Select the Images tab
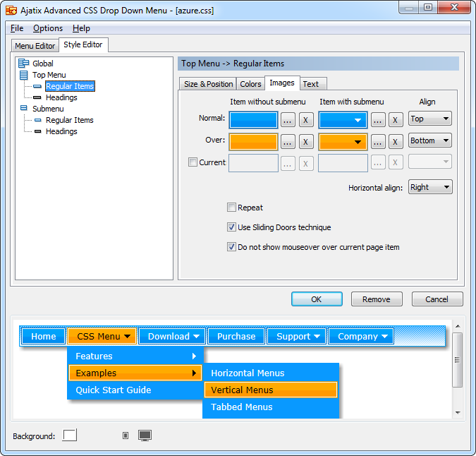Viewport: 476px width, 456px height. click(x=282, y=83)
